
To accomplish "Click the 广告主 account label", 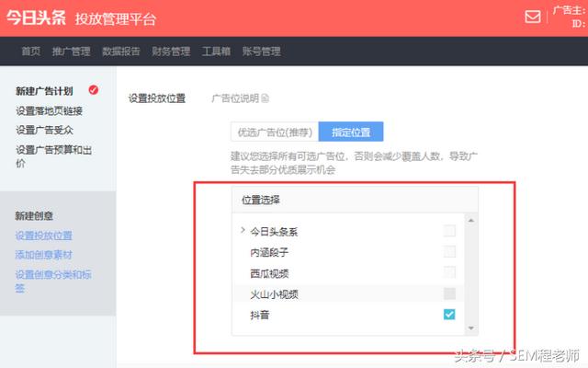I will click(x=570, y=10).
